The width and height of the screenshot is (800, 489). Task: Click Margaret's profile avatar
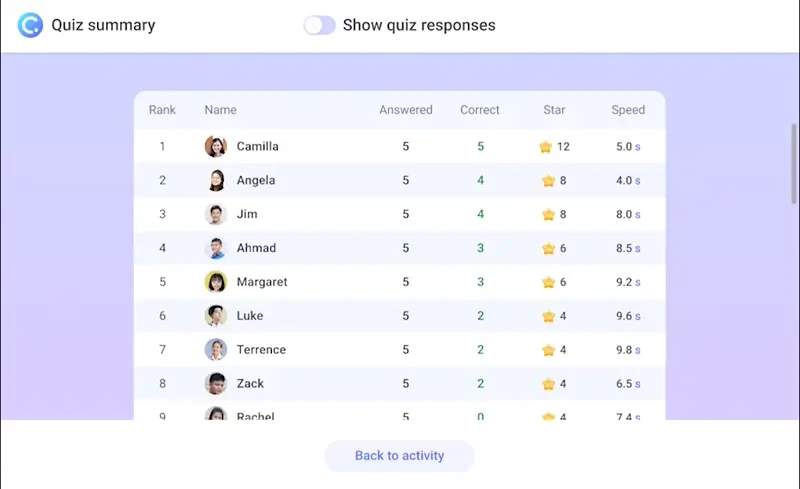216,282
